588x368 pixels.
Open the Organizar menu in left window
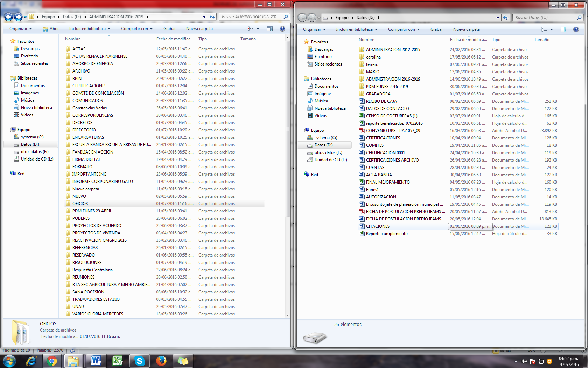21,29
